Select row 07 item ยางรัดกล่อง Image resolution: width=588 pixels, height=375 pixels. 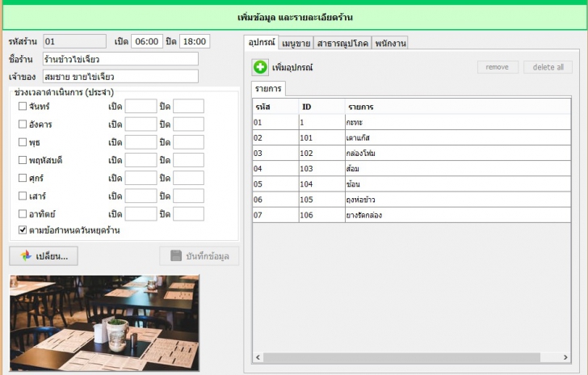click(412, 215)
